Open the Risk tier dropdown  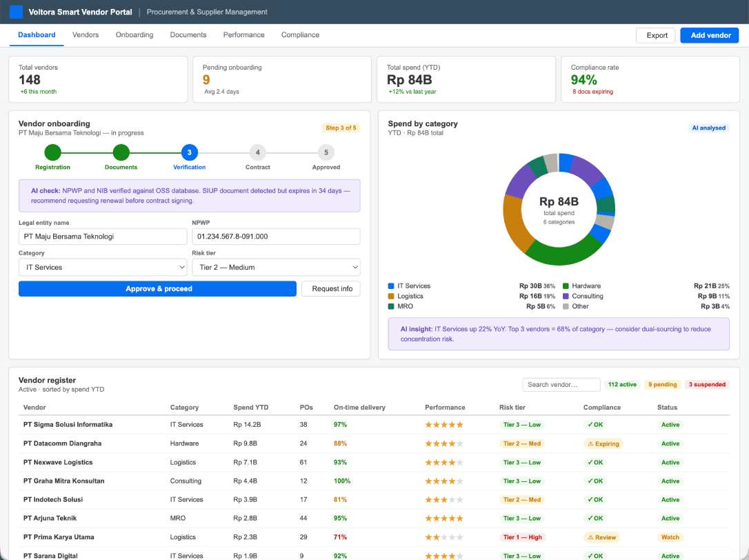276,267
